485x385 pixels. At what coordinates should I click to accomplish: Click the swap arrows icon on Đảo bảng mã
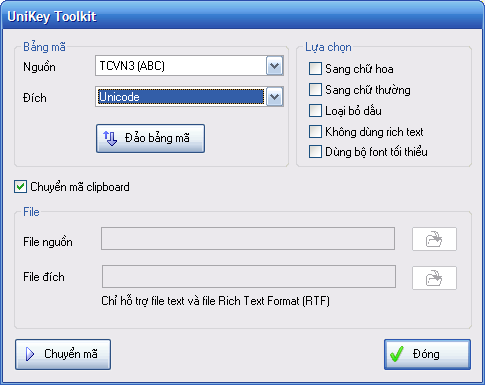coord(110,138)
